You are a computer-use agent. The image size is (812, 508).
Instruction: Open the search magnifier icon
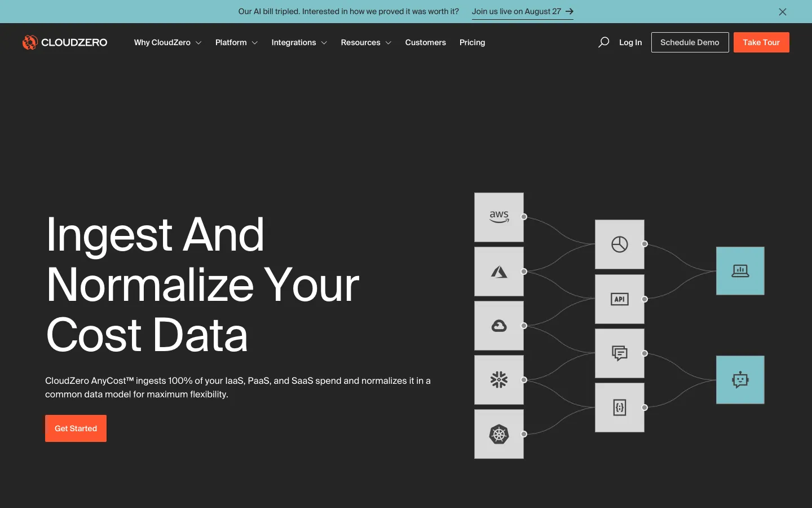coord(603,42)
